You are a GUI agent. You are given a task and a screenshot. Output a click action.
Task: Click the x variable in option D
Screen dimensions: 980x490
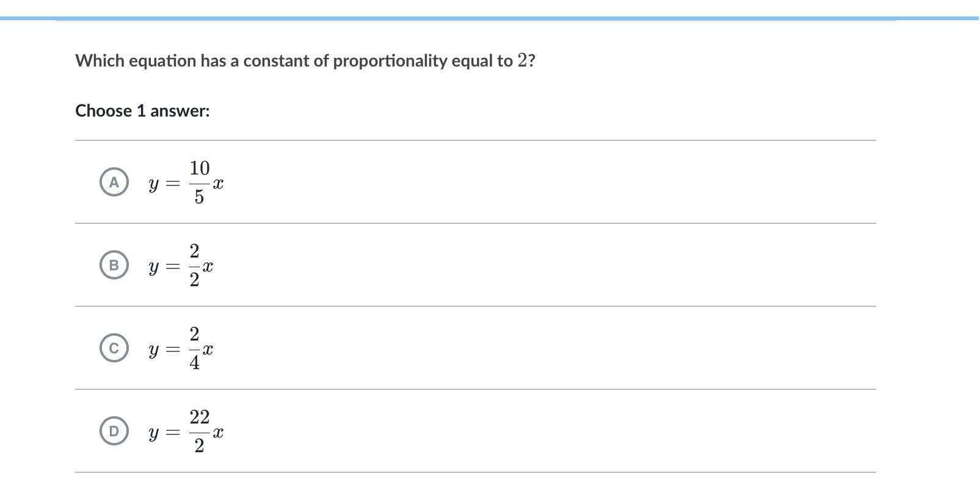point(218,432)
